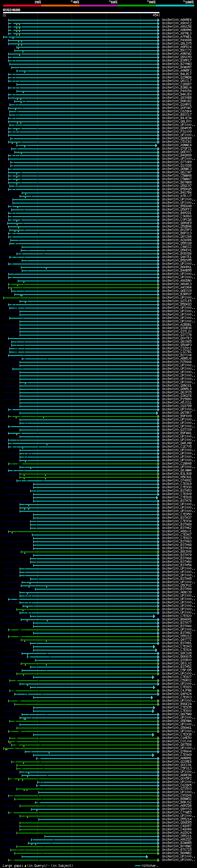Select hit label UniRef100_Q29ND6
Viewport: 197px width, 868px height.
(x=177, y=78)
